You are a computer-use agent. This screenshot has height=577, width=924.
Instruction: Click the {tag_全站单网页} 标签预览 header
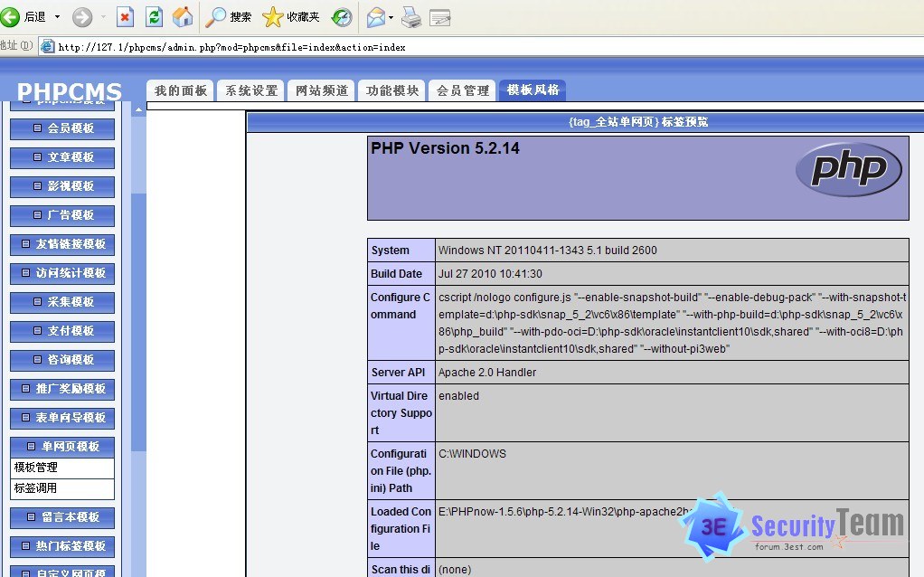638,122
